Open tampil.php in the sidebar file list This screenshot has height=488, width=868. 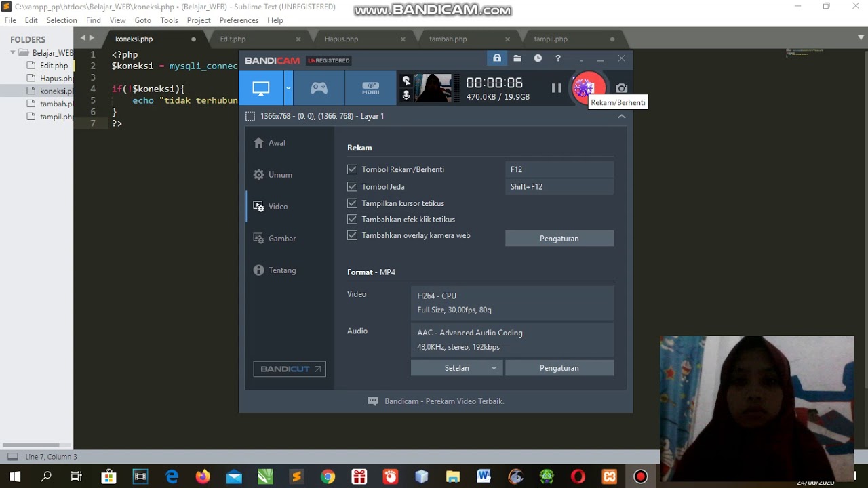[56, 117]
